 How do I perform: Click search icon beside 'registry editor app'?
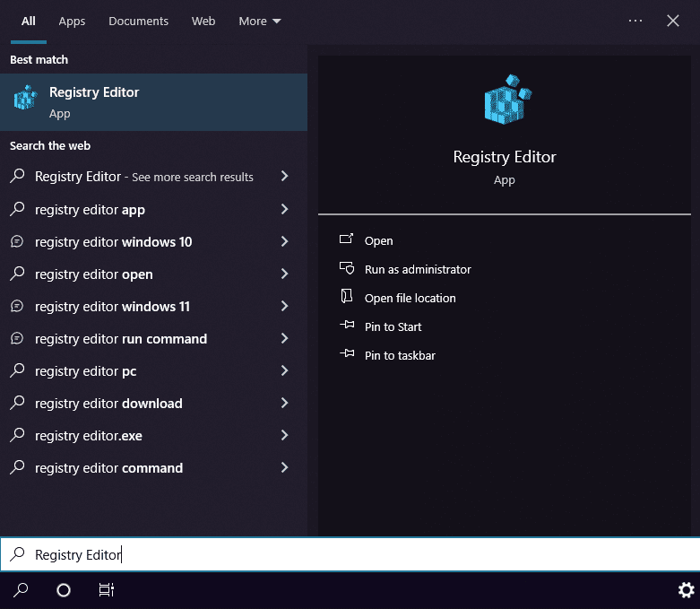(17, 209)
